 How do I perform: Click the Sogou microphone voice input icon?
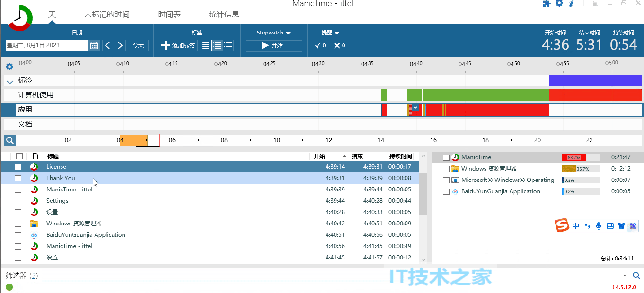[599, 226]
